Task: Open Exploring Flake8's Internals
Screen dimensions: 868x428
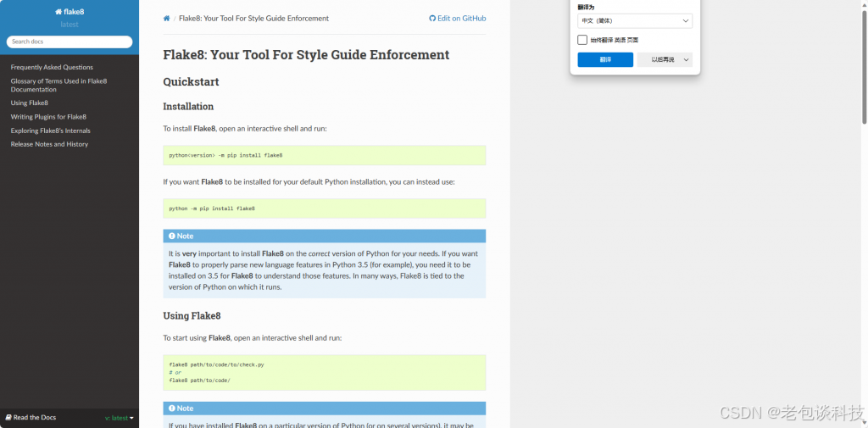Action: (x=50, y=131)
